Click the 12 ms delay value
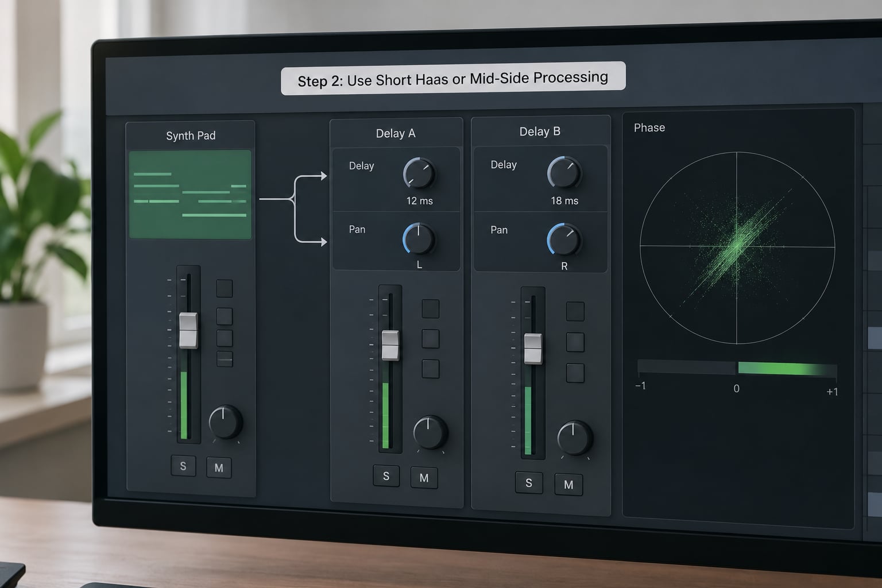The height and width of the screenshot is (588, 882). [x=420, y=201]
